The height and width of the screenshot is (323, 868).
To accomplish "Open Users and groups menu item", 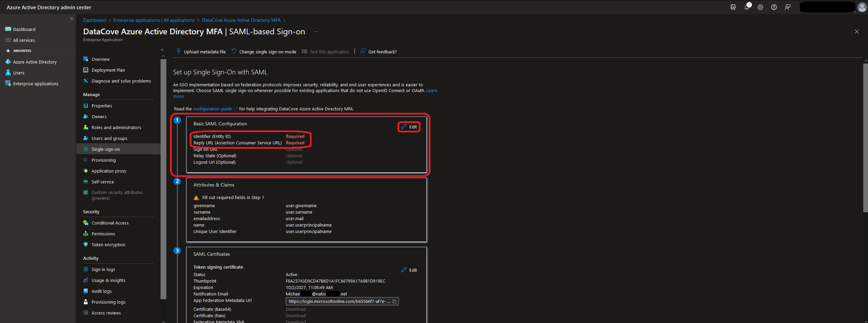I will [x=109, y=138].
